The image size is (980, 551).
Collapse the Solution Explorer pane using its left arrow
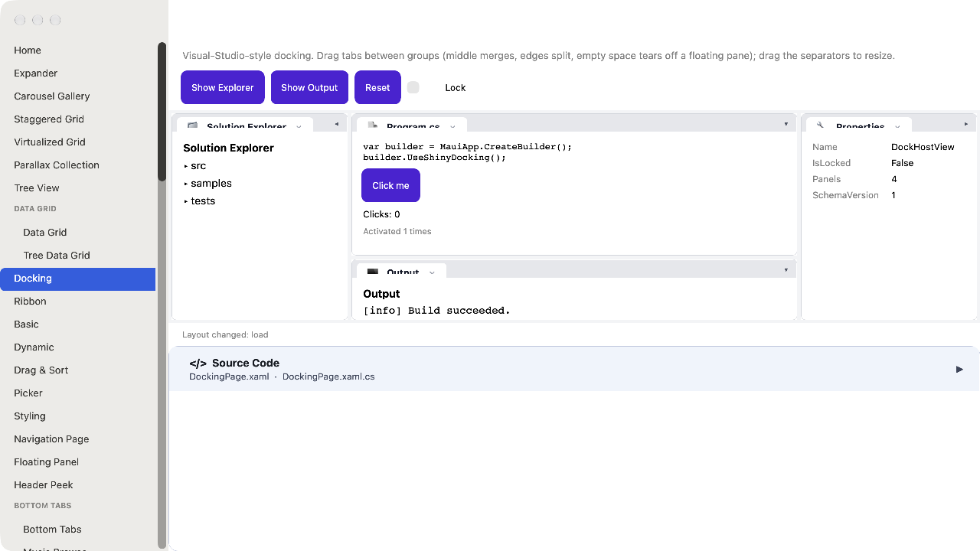336,124
